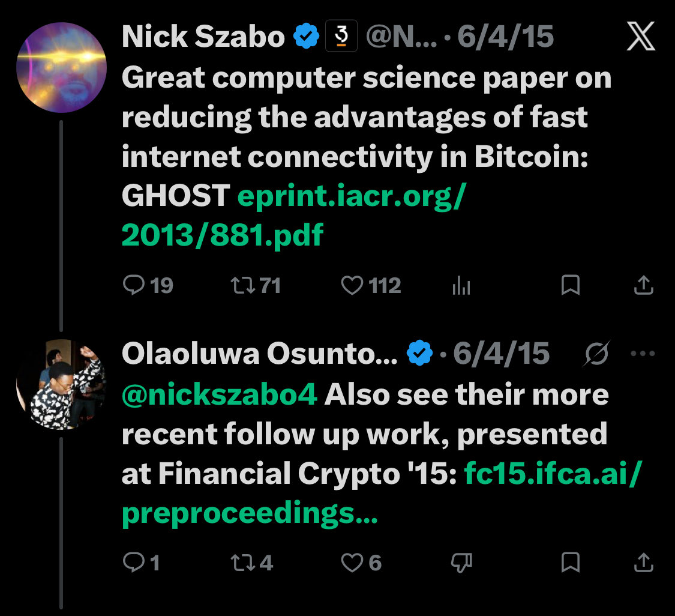Open the Grok icon on Olaoluwa's reply
Image resolution: width=675 pixels, height=616 pixels.
(597, 355)
